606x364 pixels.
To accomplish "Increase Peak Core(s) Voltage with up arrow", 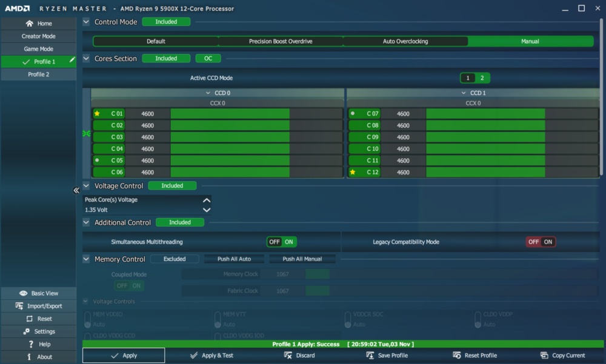I will tap(207, 200).
